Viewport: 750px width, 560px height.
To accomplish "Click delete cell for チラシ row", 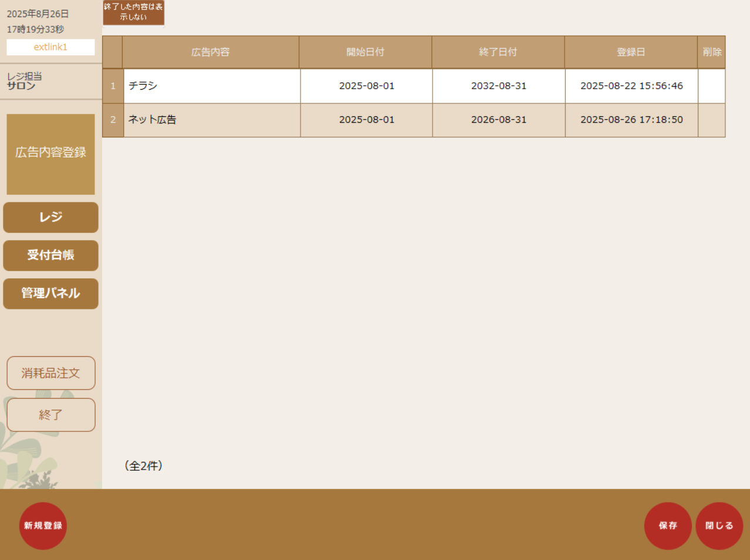I will pos(711,86).
